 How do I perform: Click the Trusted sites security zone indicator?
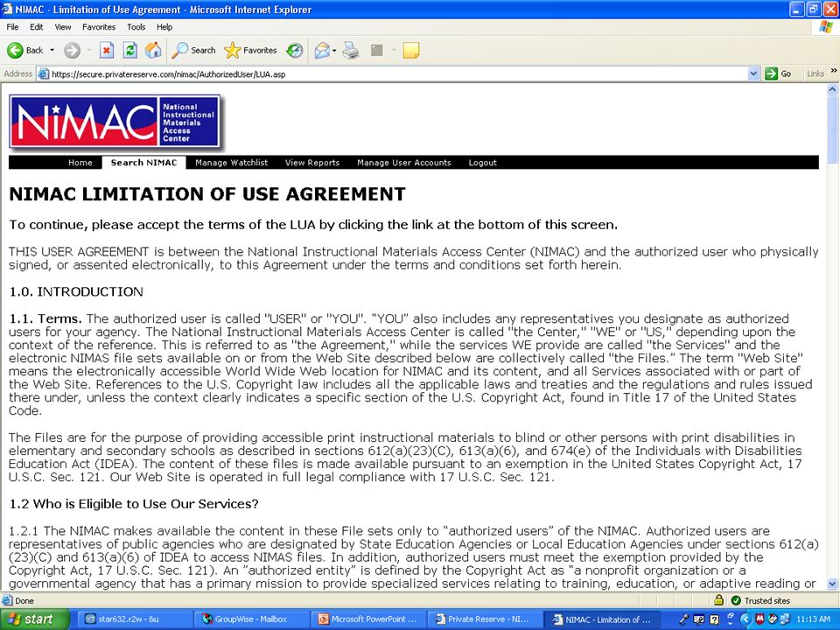760,600
